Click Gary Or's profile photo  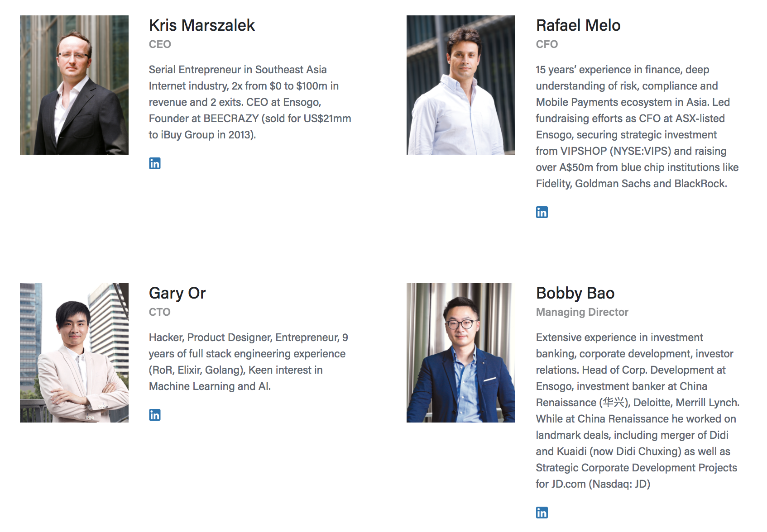click(74, 353)
